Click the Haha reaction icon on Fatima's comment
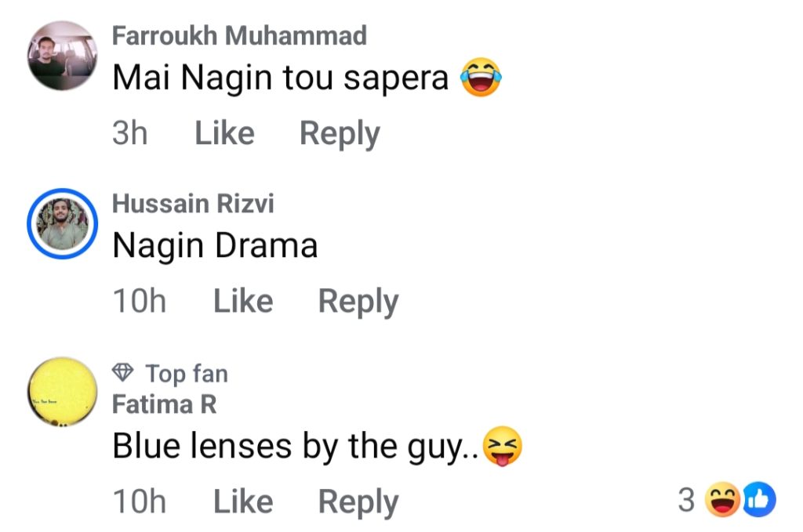Image resolution: width=803 pixels, height=532 pixels. [x=722, y=501]
